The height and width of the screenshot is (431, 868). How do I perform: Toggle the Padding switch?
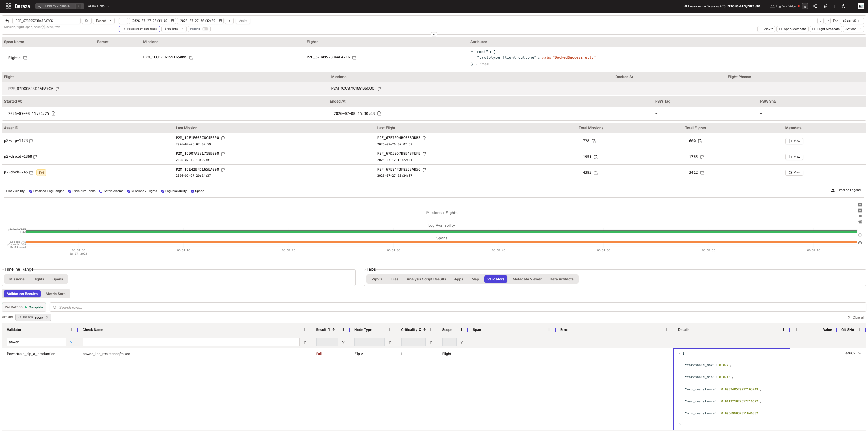(205, 29)
